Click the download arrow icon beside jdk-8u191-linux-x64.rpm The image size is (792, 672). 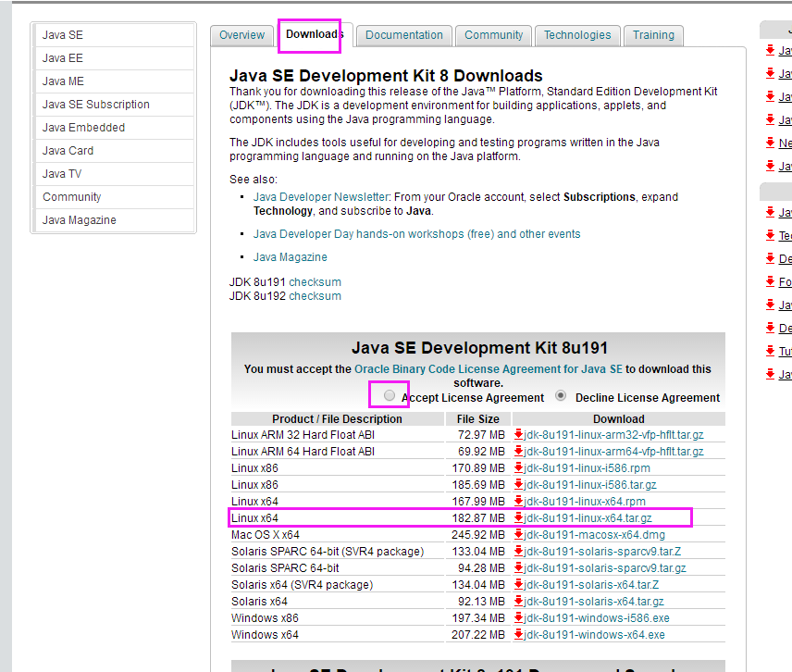[x=518, y=501]
